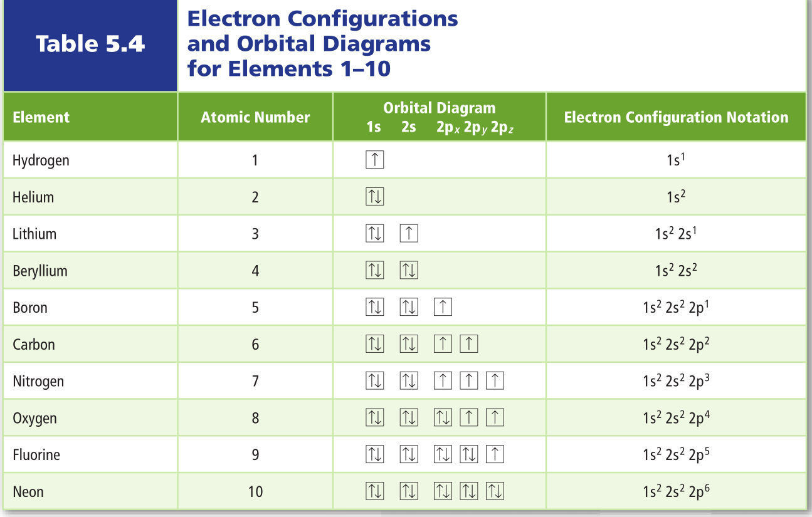Click the table title text
The width and height of the screenshot is (812, 517).
pyautogui.click(x=322, y=43)
